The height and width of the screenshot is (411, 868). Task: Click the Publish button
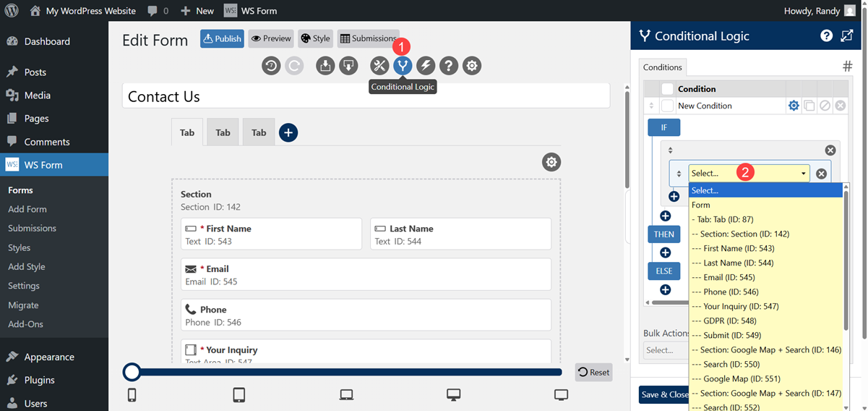coord(222,38)
